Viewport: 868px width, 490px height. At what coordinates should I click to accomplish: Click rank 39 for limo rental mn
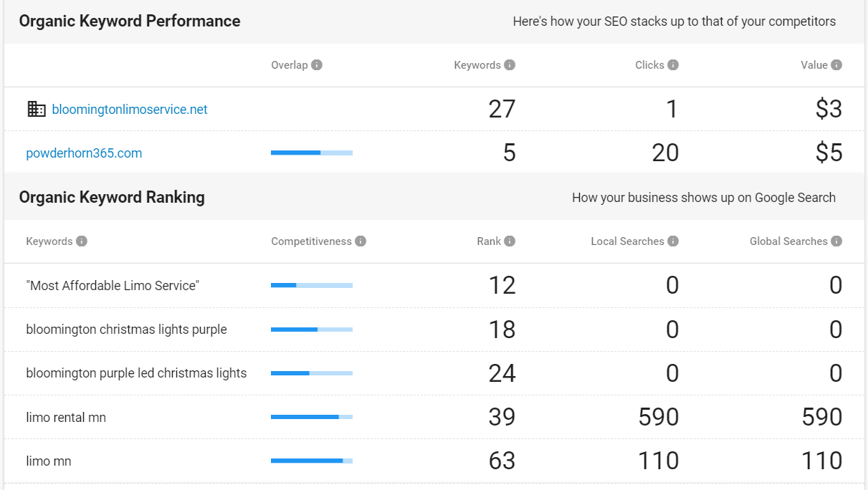502,417
